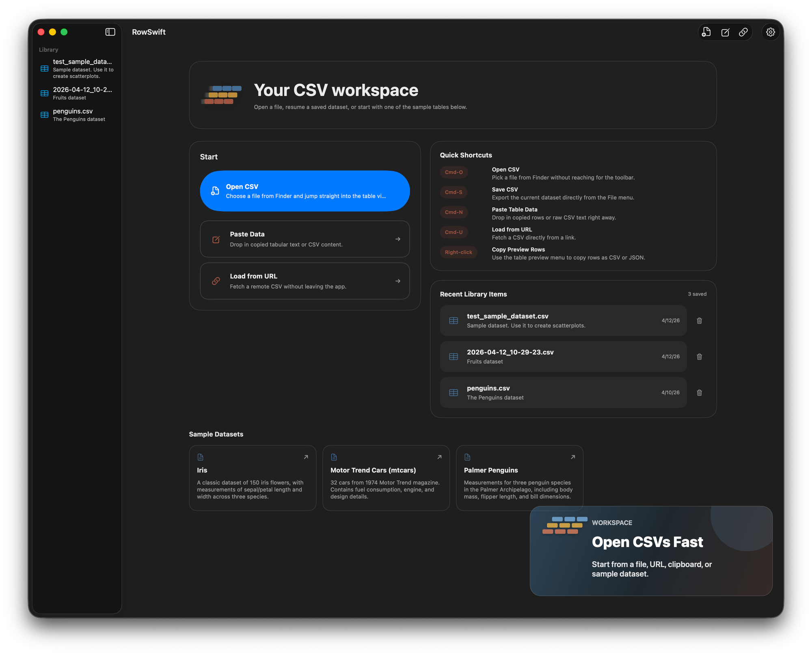Select Load from URL in the Start panel
The image size is (812, 655).
click(x=304, y=281)
